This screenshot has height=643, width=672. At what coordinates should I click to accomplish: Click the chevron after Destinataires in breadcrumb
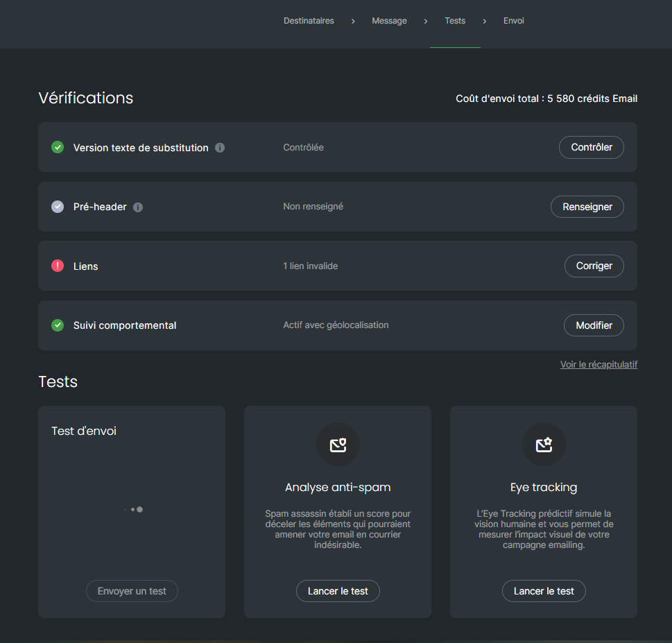pyautogui.click(x=353, y=21)
